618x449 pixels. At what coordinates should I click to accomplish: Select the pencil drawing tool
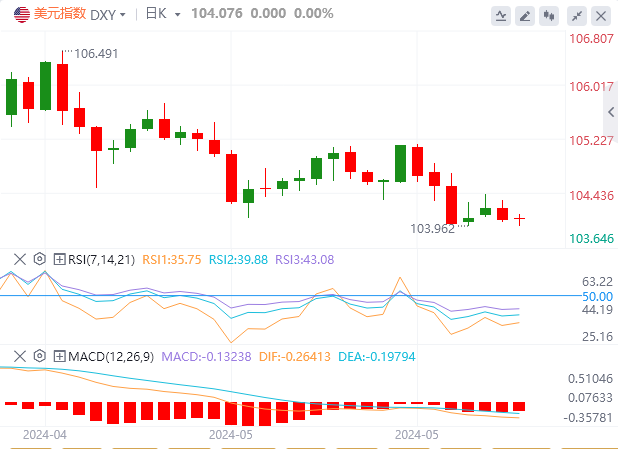click(525, 16)
